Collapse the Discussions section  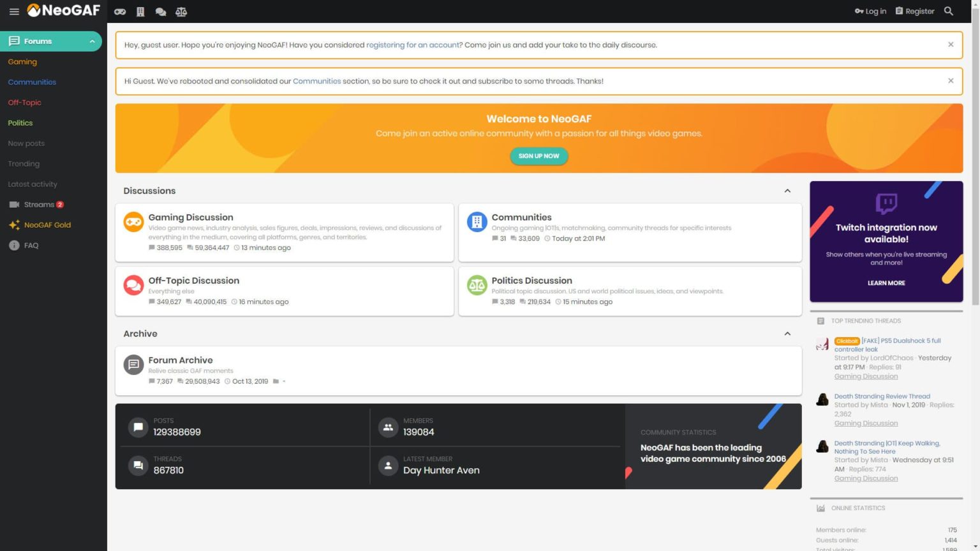pos(787,191)
